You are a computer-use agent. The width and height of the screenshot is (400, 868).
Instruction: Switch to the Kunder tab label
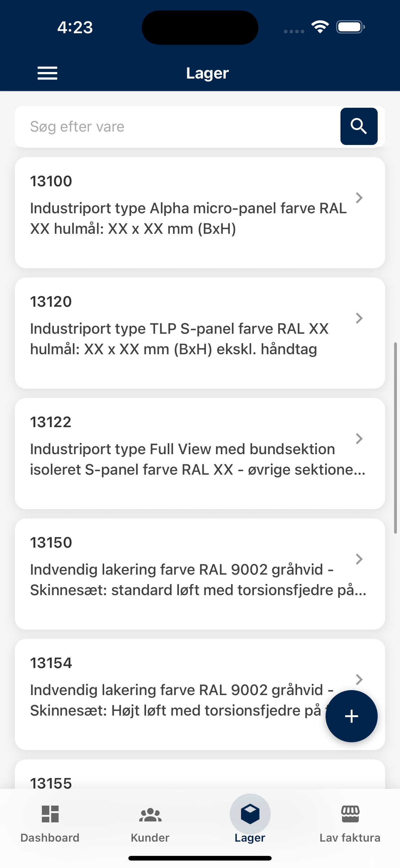(150, 838)
